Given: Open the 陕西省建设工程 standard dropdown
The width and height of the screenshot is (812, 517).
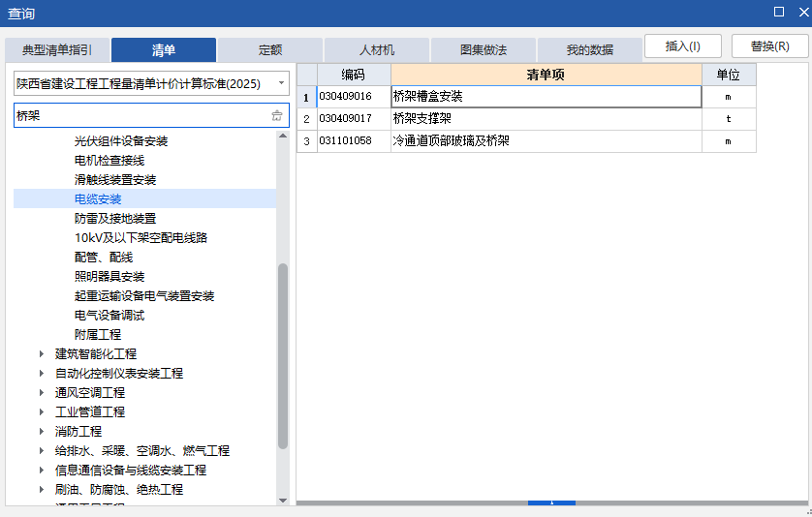Looking at the screenshot, I should tap(281, 83).
